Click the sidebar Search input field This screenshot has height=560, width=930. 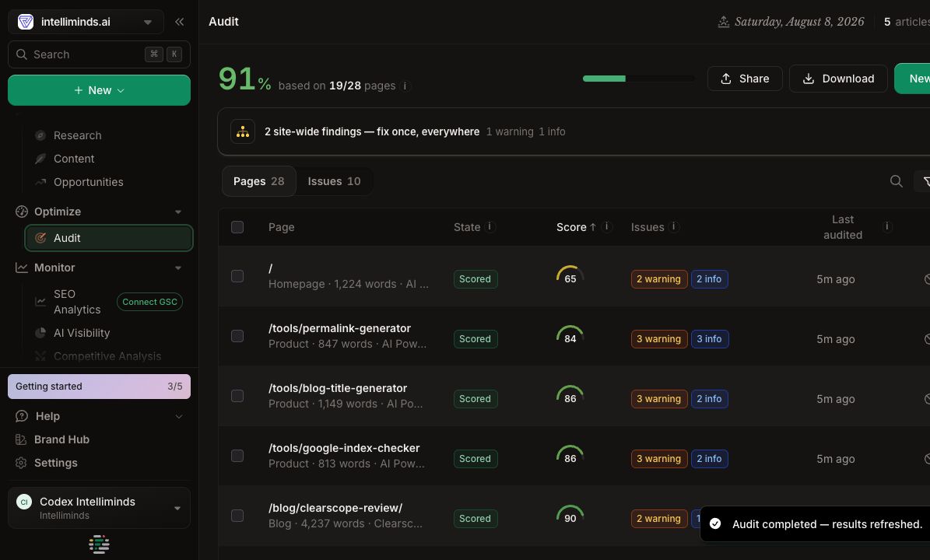pyautogui.click(x=99, y=54)
